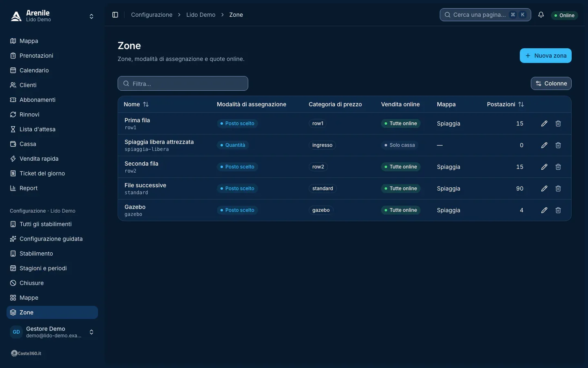
Task: Toggle the sidebar panel icon
Action: [x=115, y=15]
